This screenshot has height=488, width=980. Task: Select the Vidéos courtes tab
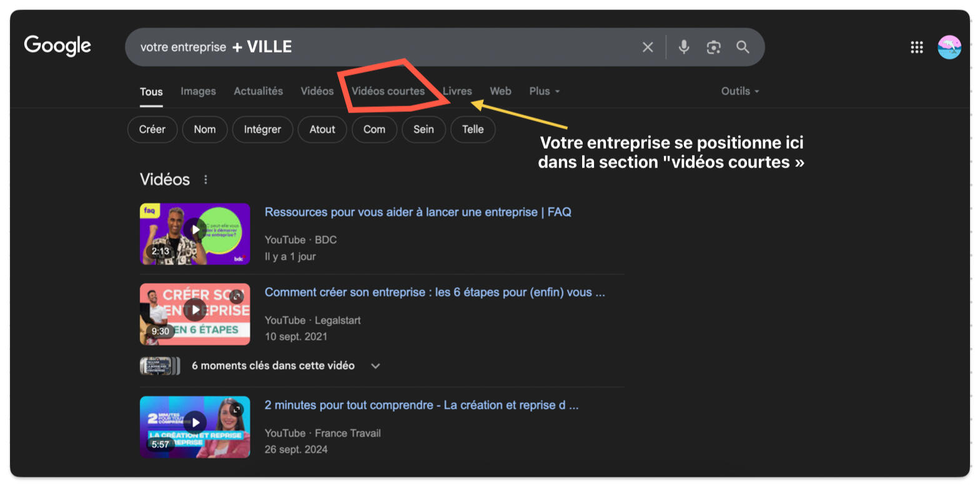[388, 91]
